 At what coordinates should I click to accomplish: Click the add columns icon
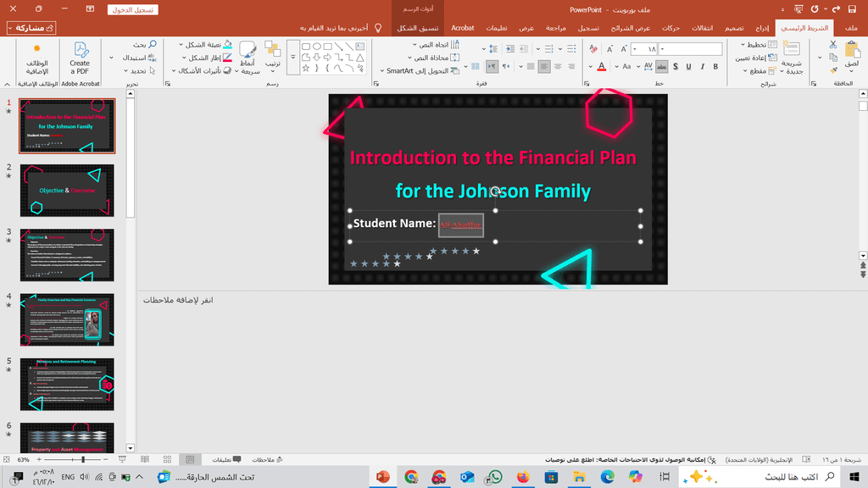tap(476, 66)
